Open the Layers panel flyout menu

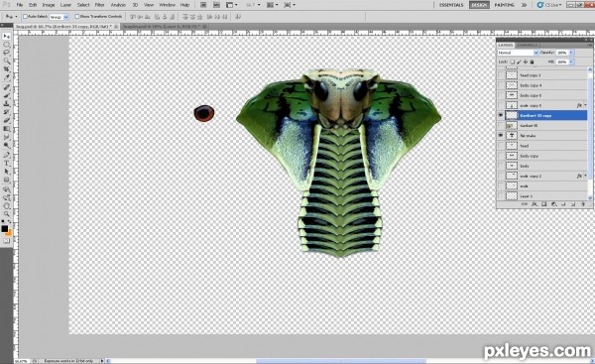(x=589, y=45)
